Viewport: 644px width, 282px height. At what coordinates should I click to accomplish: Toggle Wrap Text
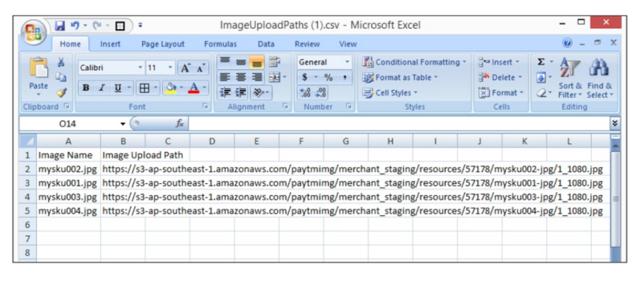point(274,62)
